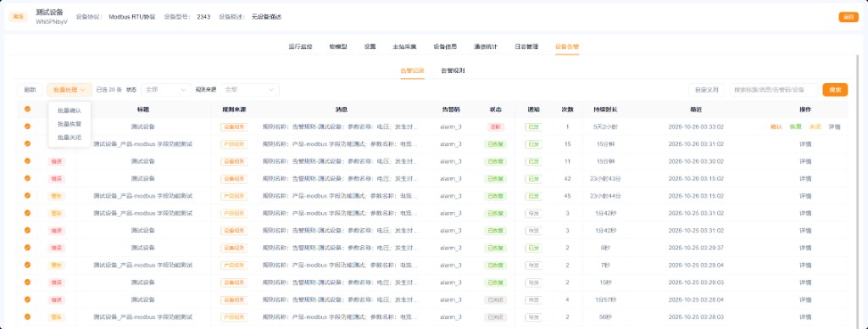Click the 5天2小时 duration cell
Screen dimensions: 868x329
605,127
